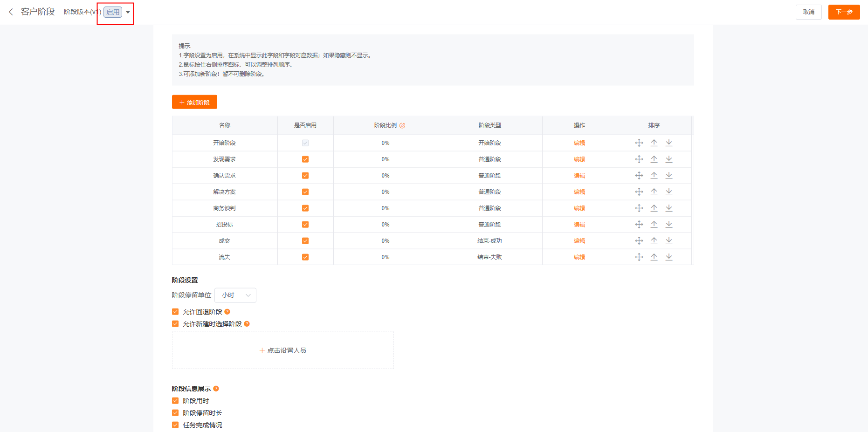Disable the 阶段停留时长 checkbox
The height and width of the screenshot is (432, 868).
pos(175,413)
